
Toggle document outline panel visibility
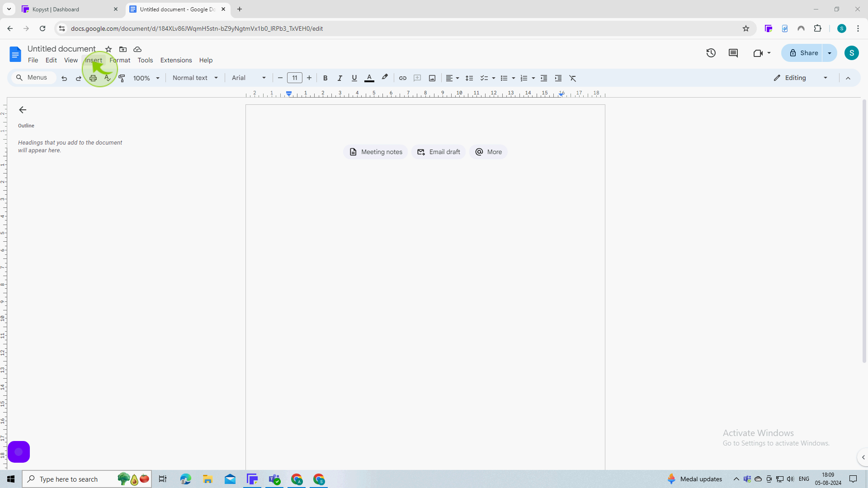pos(22,110)
